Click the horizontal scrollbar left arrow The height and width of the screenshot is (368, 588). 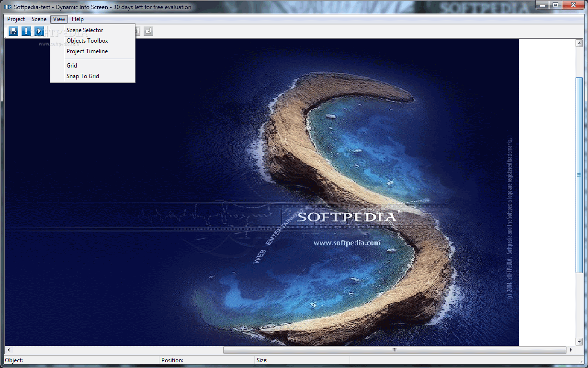pyautogui.click(x=9, y=350)
